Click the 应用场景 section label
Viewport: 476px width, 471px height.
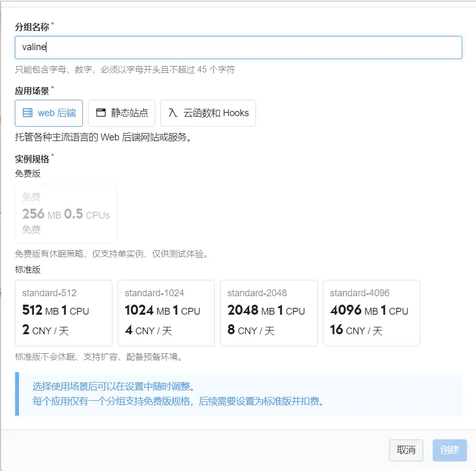coord(32,91)
